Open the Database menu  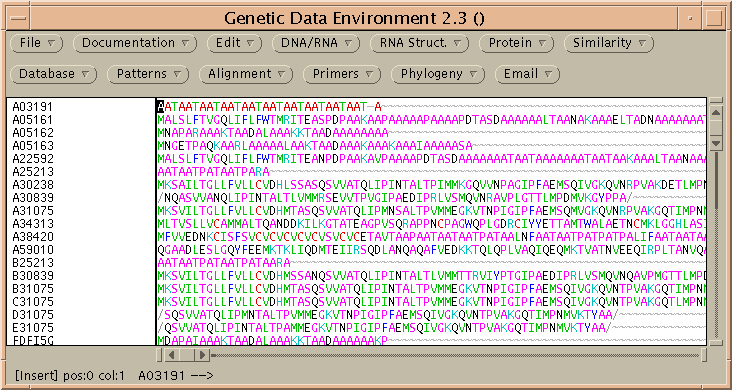(x=53, y=74)
